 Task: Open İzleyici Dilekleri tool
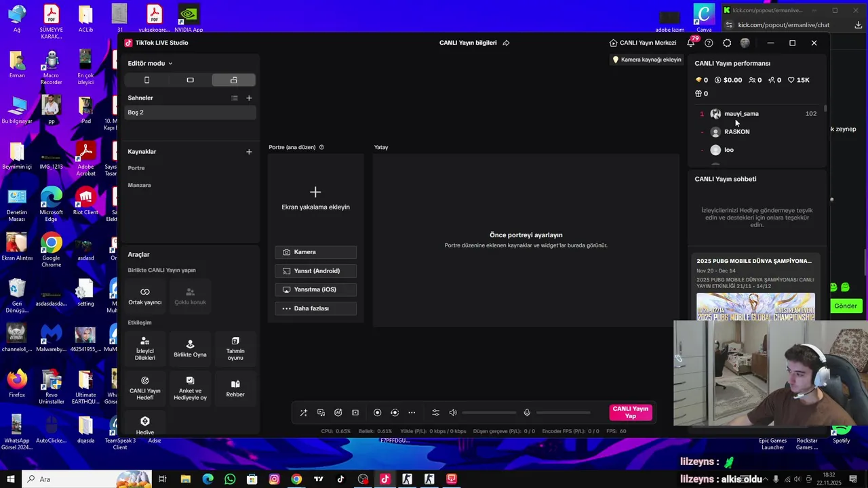(x=145, y=348)
